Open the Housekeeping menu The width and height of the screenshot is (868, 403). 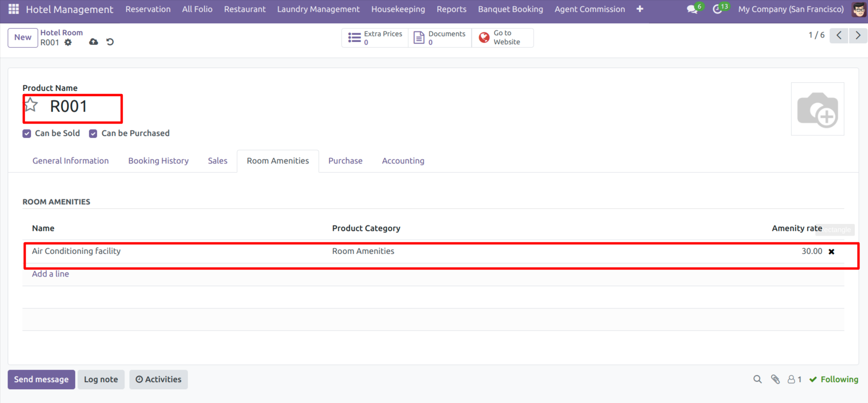pos(398,9)
